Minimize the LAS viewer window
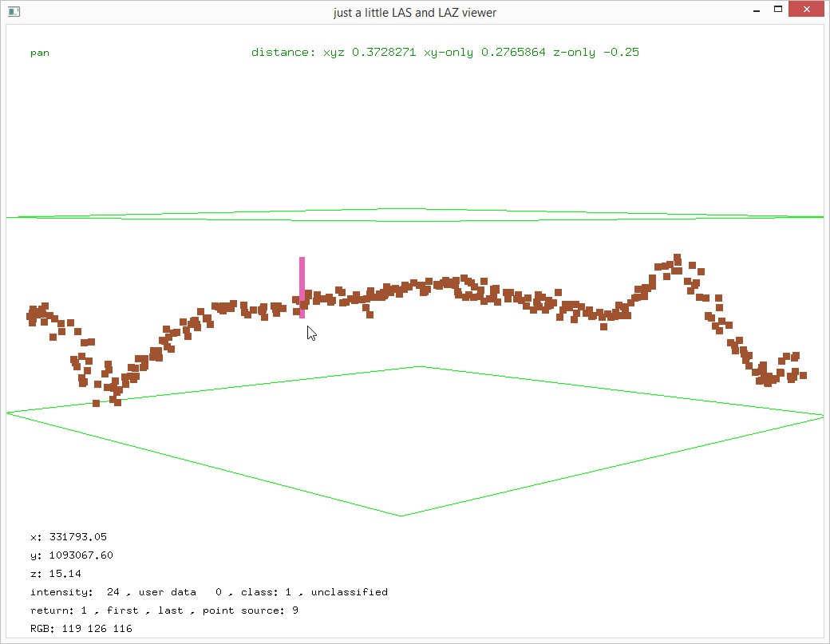 [x=755, y=11]
